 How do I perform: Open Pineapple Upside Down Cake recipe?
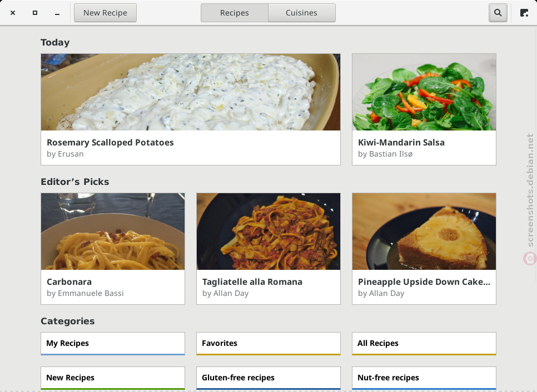(424, 249)
